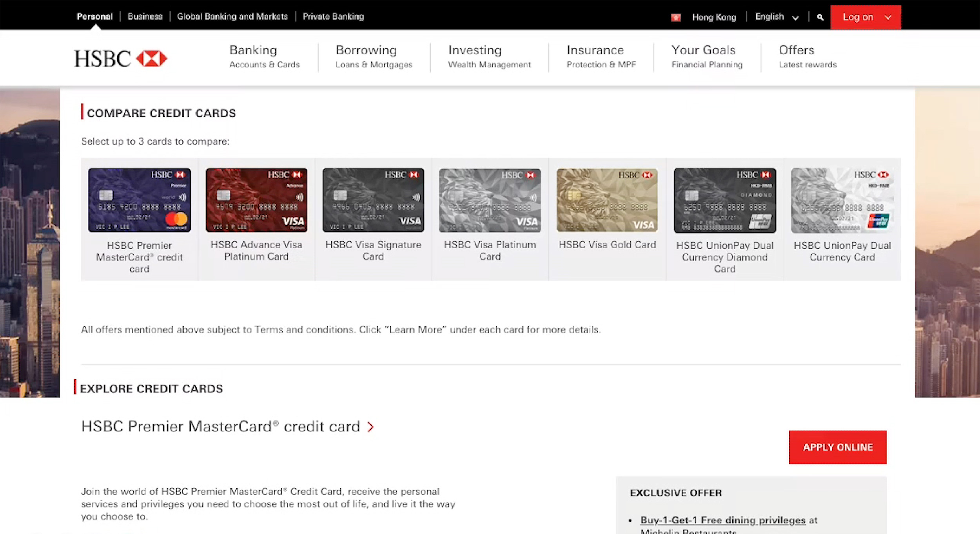The height and width of the screenshot is (534, 980).
Task: Select the HSBC Visa Signature card for comparison
Action: [x=373, y=200]
